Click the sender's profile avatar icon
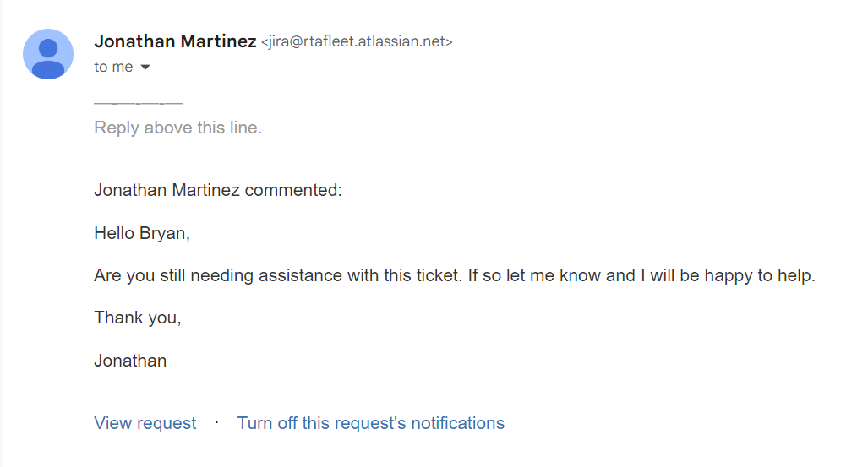 (48, 54)
